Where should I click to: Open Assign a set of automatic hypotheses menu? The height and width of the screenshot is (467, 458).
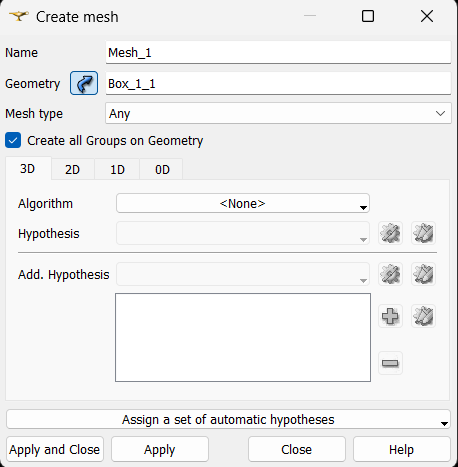point(228,419)
